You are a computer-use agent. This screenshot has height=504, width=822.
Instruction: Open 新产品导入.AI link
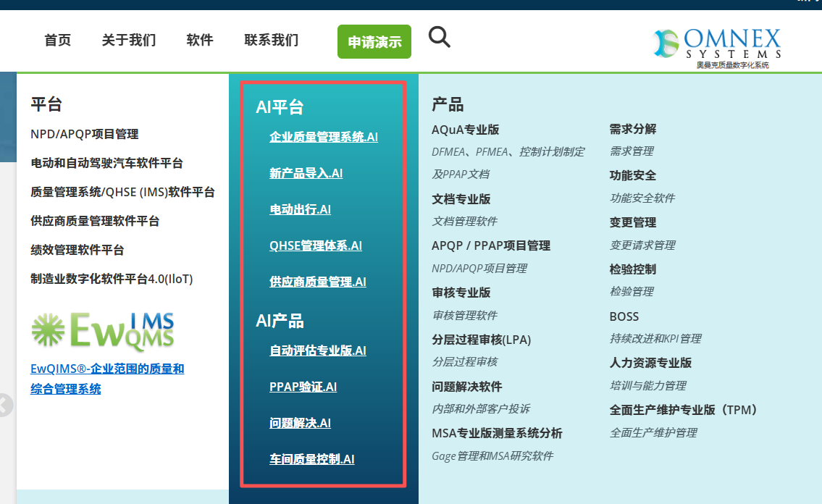coord(306,173)
